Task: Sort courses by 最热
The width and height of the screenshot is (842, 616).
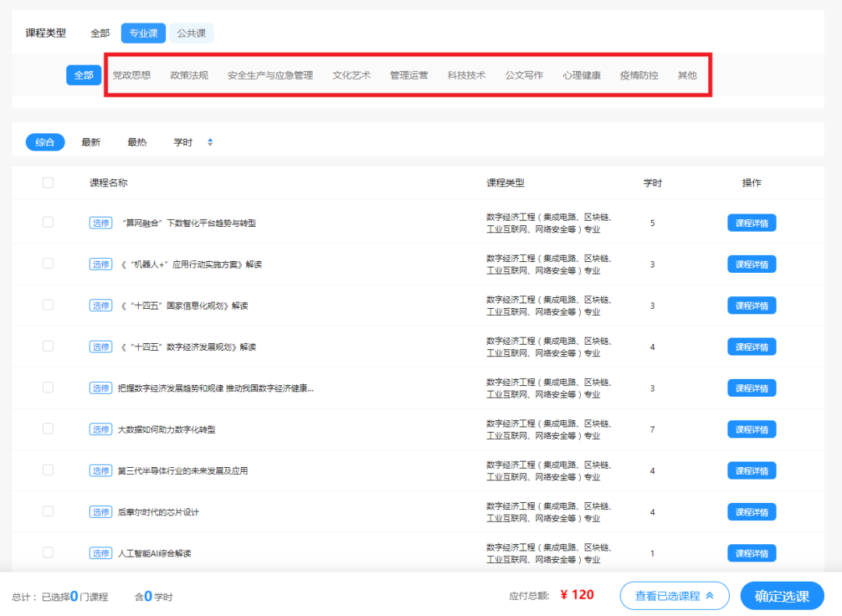Action: pyautogui.click(x=137, y=142)
